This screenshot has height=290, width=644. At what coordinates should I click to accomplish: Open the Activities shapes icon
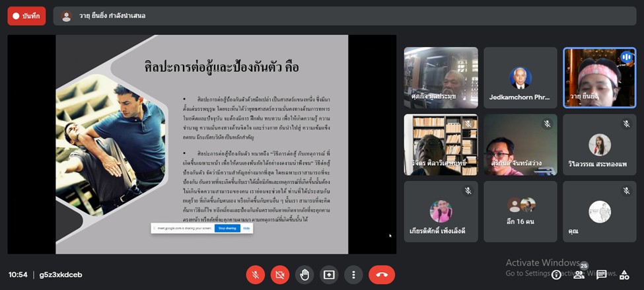point(623,275)
